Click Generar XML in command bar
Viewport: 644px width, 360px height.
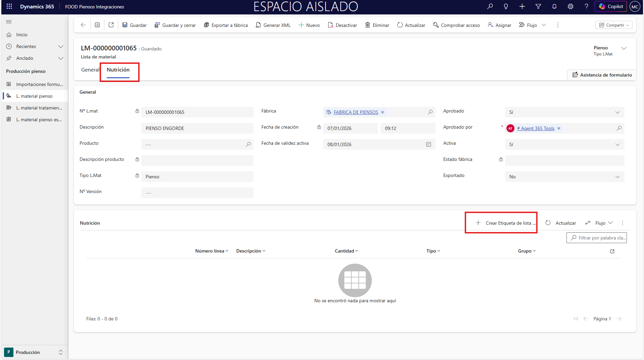[273, 25]
